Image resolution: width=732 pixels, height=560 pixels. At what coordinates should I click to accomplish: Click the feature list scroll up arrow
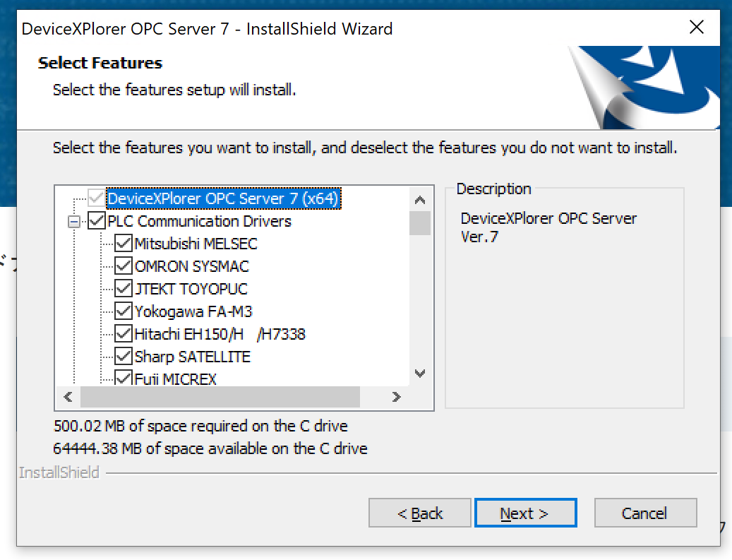pyautogui.click(x=420, y=200)
